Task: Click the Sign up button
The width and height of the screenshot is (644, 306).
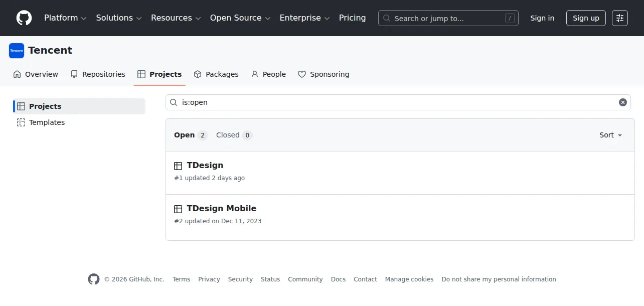Action: pos(586,18)
